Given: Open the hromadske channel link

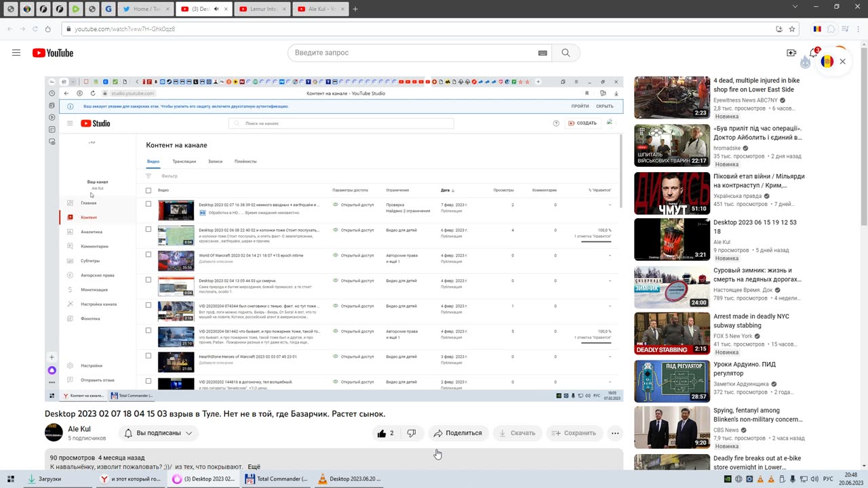Looking at the screenshot, I should tap(727, 148).
